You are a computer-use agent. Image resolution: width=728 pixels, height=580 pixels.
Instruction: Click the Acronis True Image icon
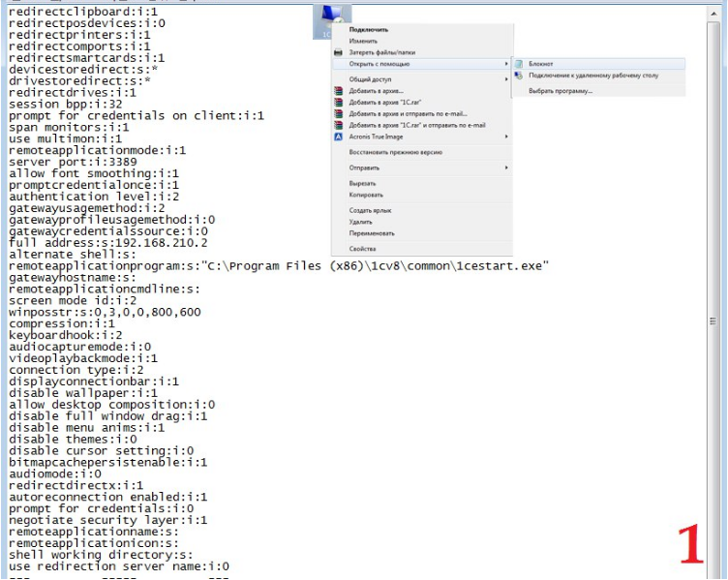coord(337,137)
